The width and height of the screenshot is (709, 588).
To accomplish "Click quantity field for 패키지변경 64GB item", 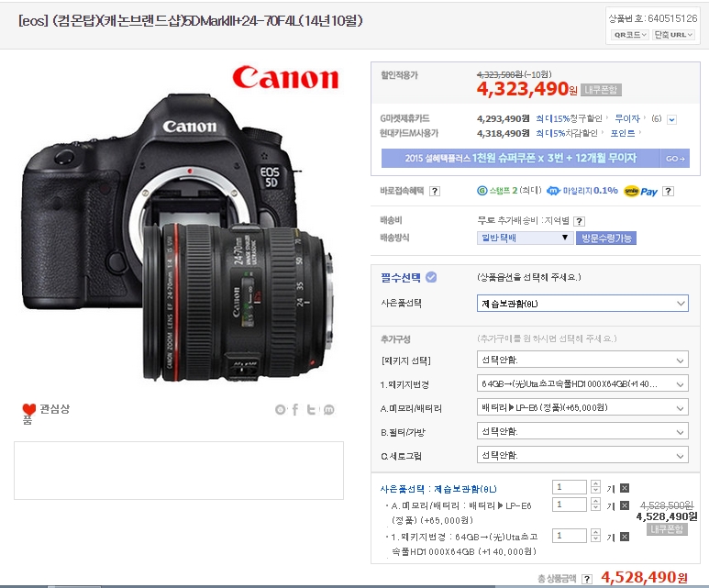I will 570,536.
